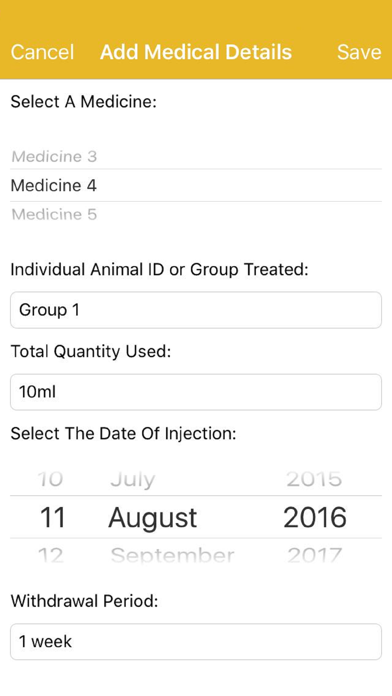Tap the Cancel button
This screenshot has height=696, width=392.
42,52
